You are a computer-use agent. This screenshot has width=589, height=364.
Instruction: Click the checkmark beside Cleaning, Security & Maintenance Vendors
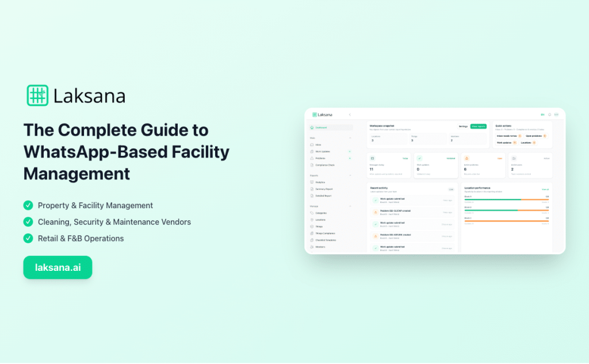(x=28, y=222)
